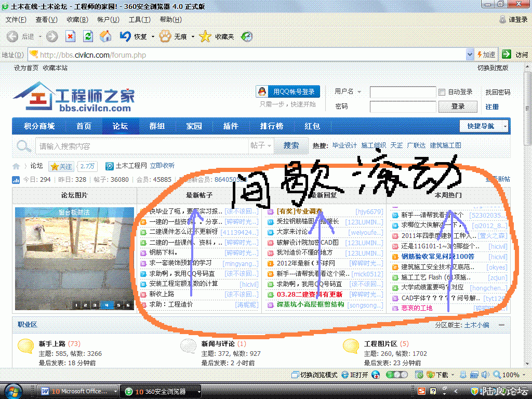Click the search keyword input field

140,146
